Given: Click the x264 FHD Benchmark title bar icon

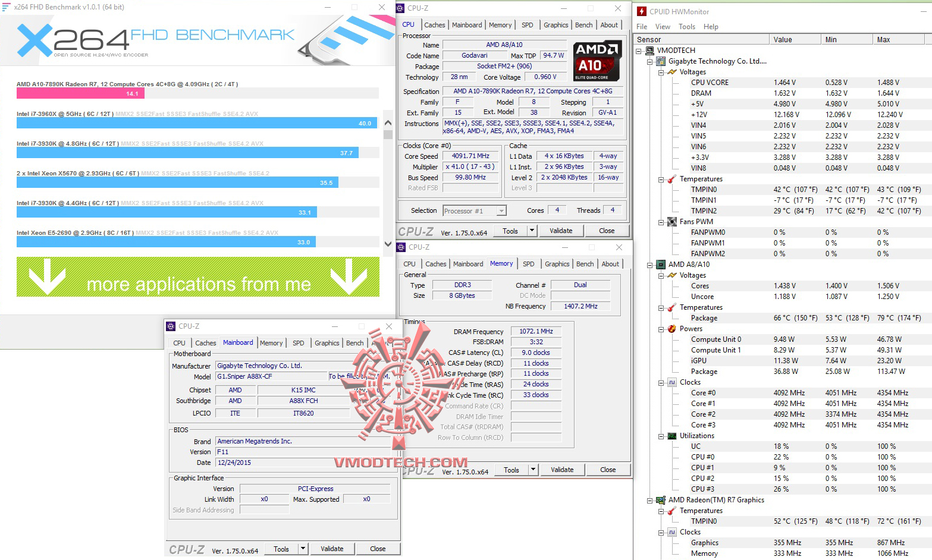Looking at the screenshot, I should 7,7.
